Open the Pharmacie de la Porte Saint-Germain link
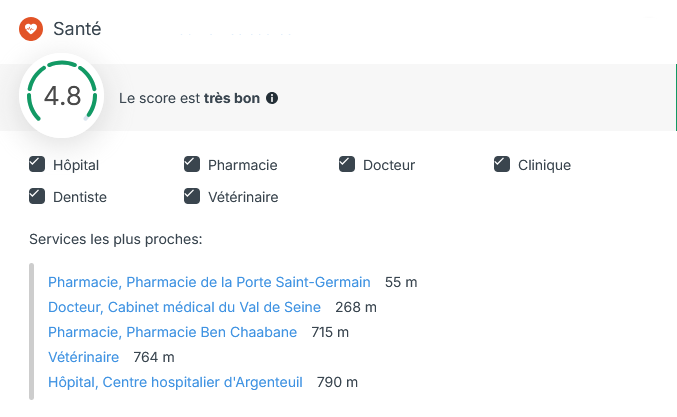Screen dimensions: 677x417 [x=209, y=283]
